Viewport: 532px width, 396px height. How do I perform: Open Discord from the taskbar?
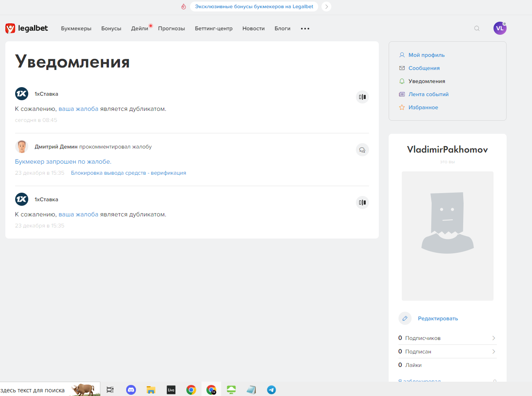131,390
